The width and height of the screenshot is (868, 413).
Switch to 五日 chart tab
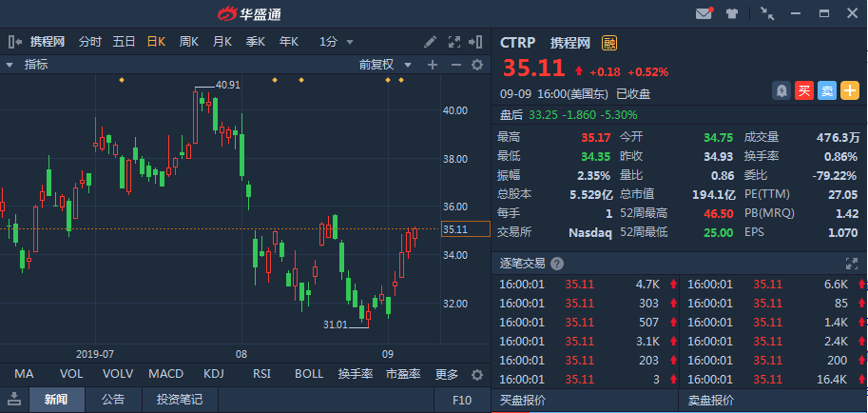point(124,42)
